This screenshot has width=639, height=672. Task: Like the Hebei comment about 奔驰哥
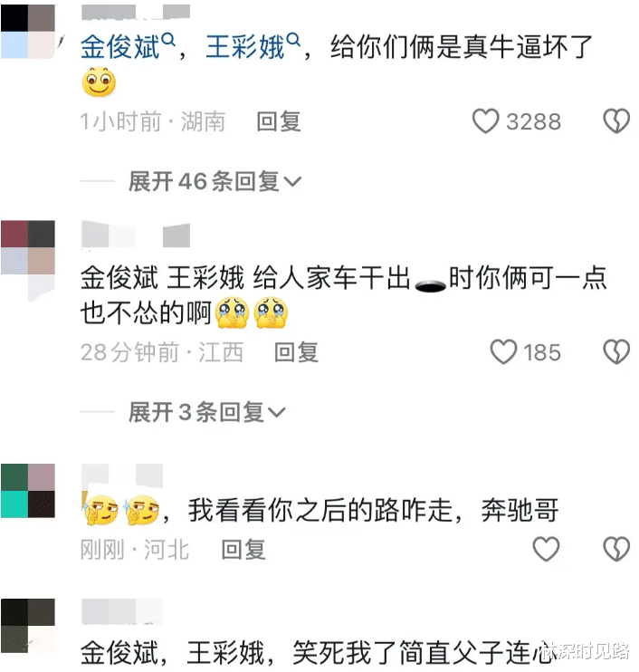(546, 549)
